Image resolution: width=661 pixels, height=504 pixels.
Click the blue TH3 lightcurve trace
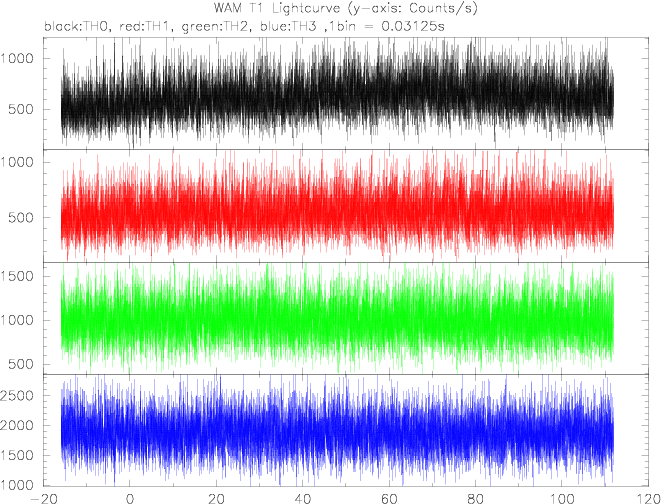click(337, 430)
